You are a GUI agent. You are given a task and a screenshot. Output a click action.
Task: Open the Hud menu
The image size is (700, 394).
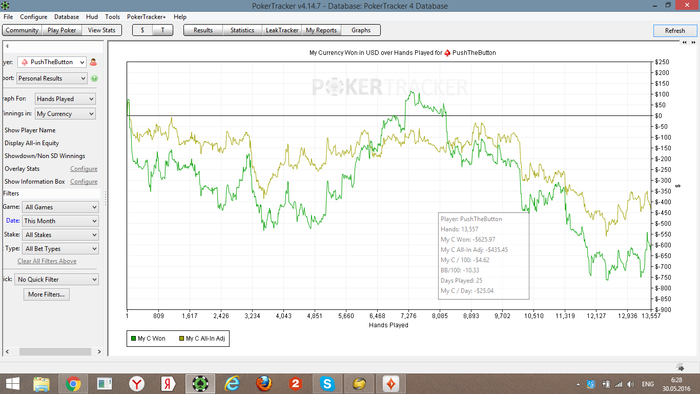tap(92, 17)
